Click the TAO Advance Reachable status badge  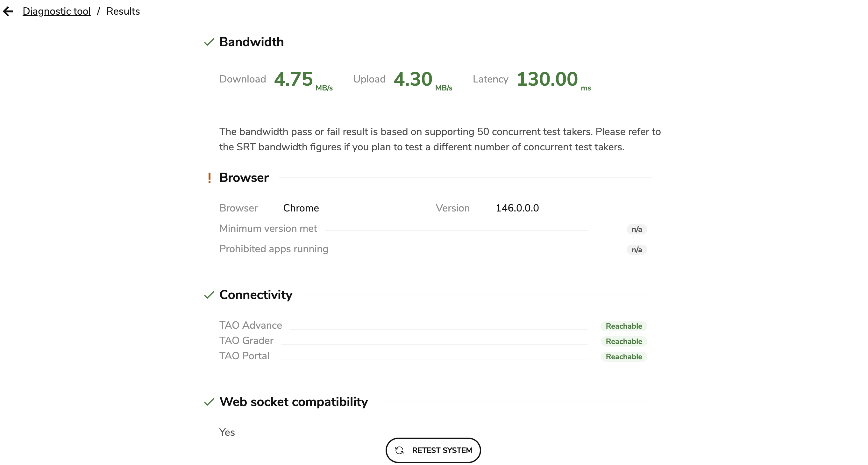point(624,326)
